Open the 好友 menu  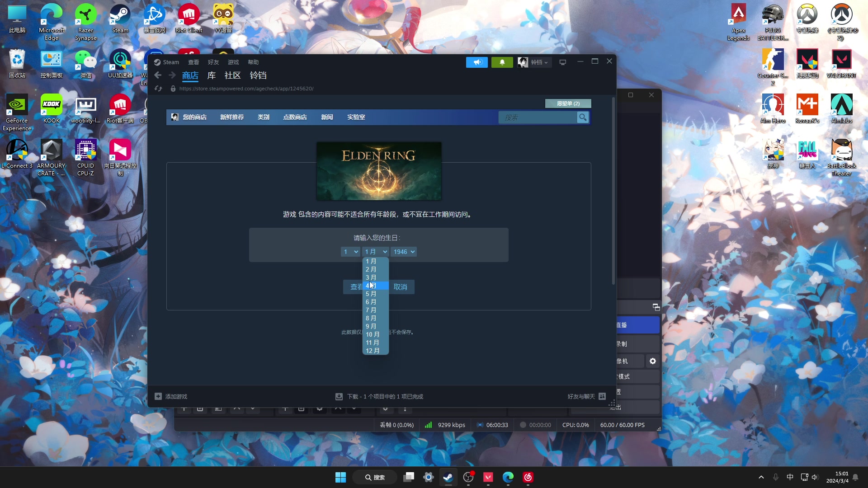pyautogui.click(x=213, y=62)
